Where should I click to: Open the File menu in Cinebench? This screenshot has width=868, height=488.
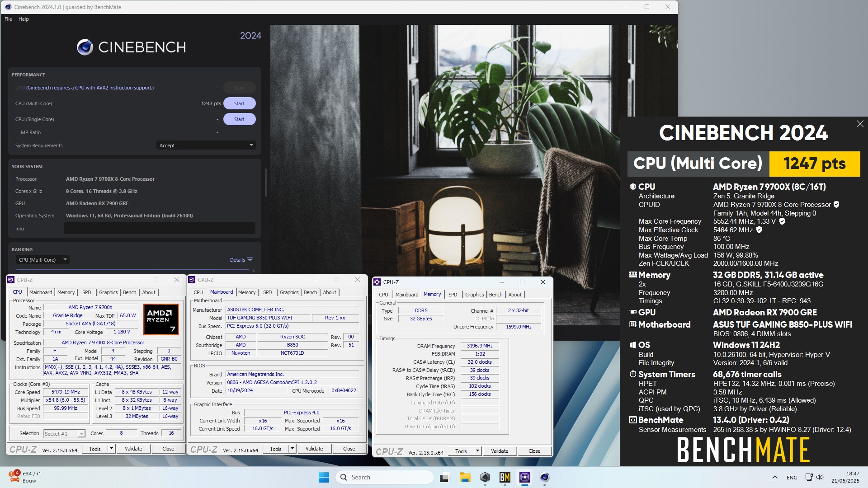point(8,19)
